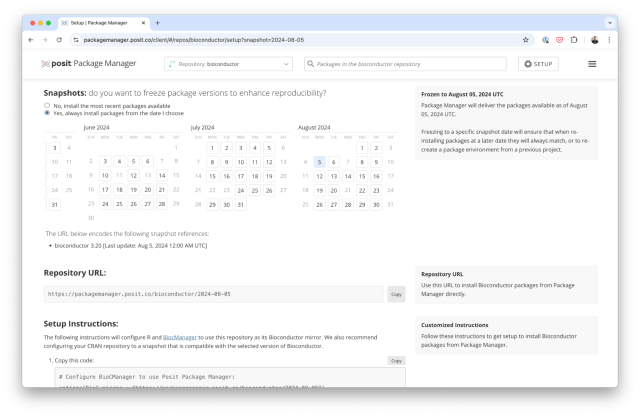The height and width of the screenshot is (417, 640).
Task: Open the browser profile avatar
Action: click(x=595, y=40)
